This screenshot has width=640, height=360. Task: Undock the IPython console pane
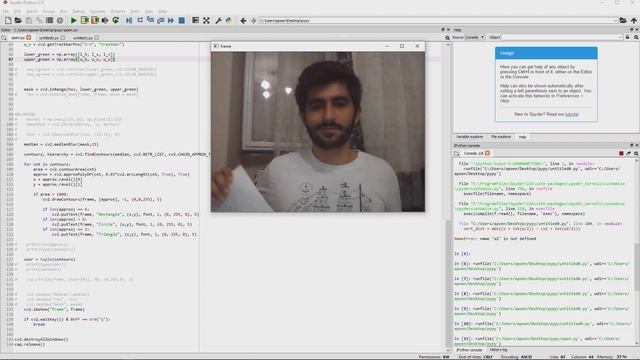pyautogui.click(x=631, y=145)
